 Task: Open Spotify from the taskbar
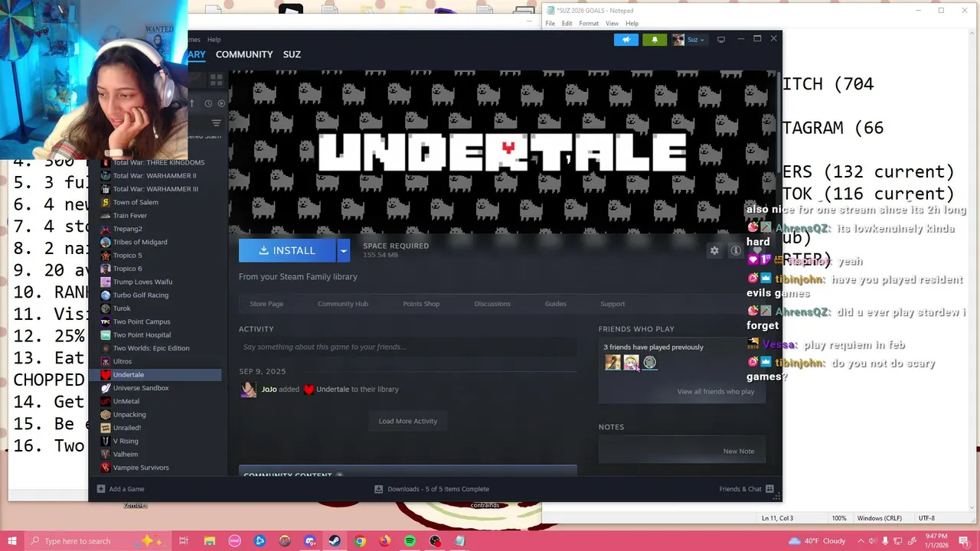(410, 541)
